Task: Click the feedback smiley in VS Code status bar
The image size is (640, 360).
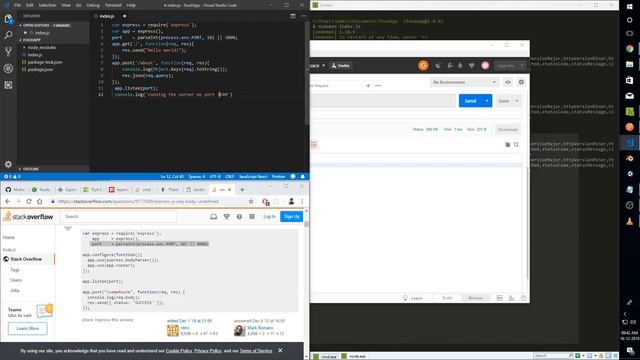Action: point(293,176)
